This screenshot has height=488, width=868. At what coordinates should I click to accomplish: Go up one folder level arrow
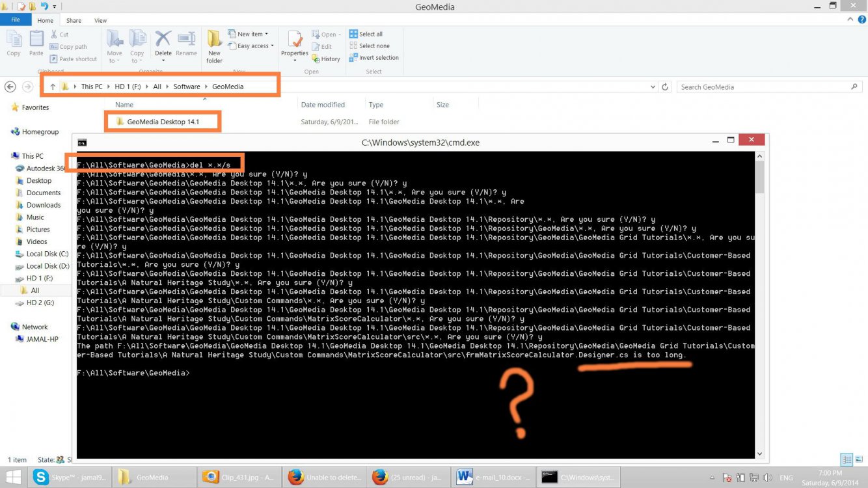pos(53,87)
